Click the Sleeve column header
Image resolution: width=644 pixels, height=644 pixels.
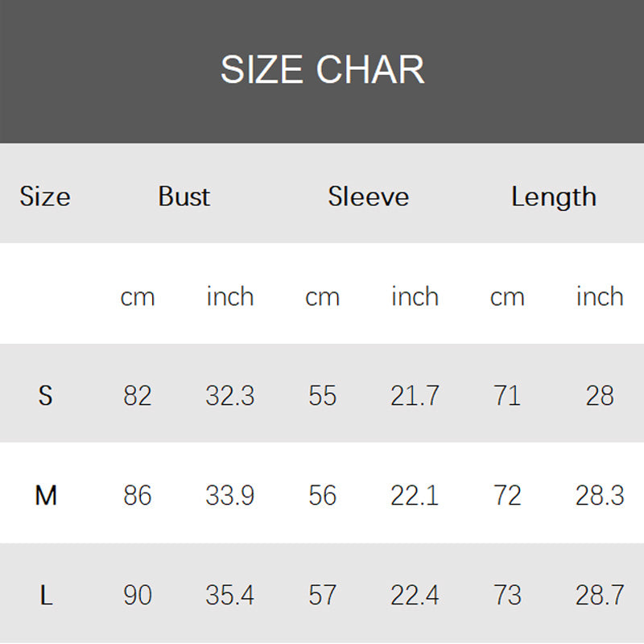(x=368, y=196)
